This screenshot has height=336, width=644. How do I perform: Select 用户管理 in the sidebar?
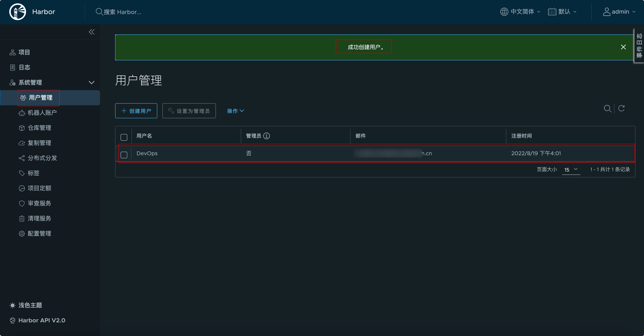click(50, 98)
